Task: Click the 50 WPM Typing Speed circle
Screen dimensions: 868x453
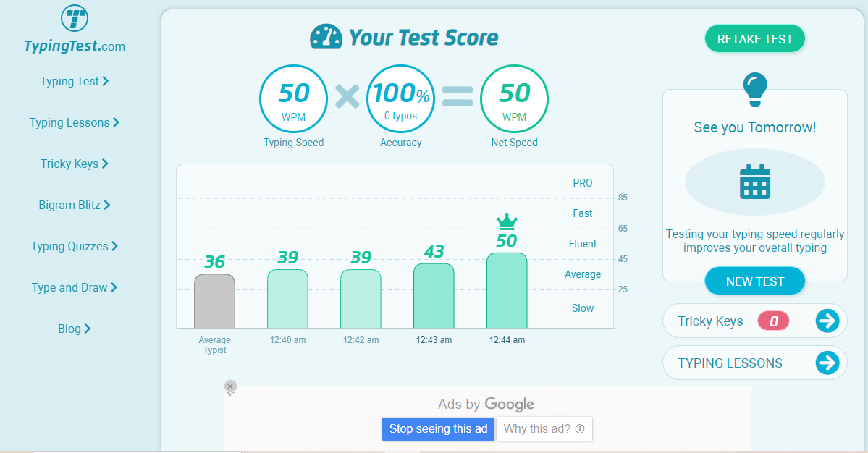Action: [293, 99]
